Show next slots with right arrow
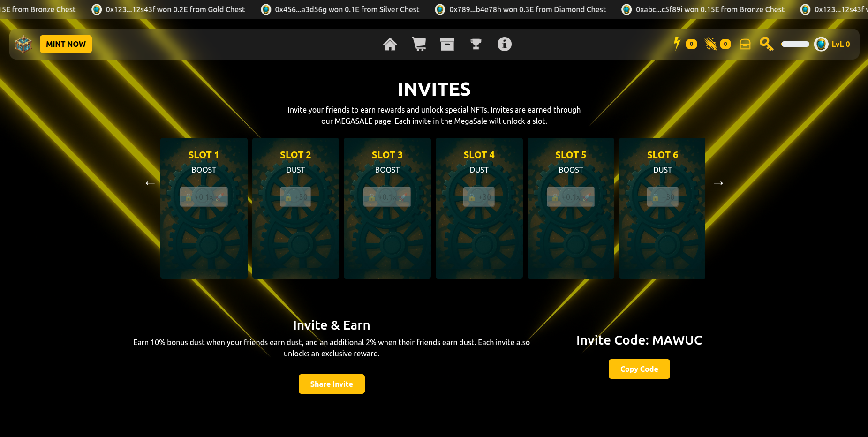868x437 pixels. pyautogui.click(x=718, y=183)
